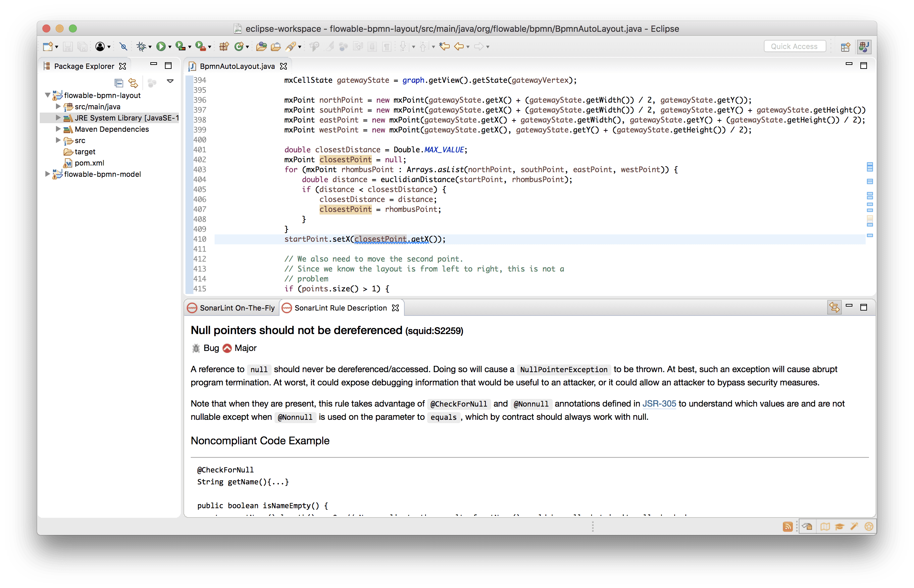Click Collapse All in Package Explorer

pos(119,82)
